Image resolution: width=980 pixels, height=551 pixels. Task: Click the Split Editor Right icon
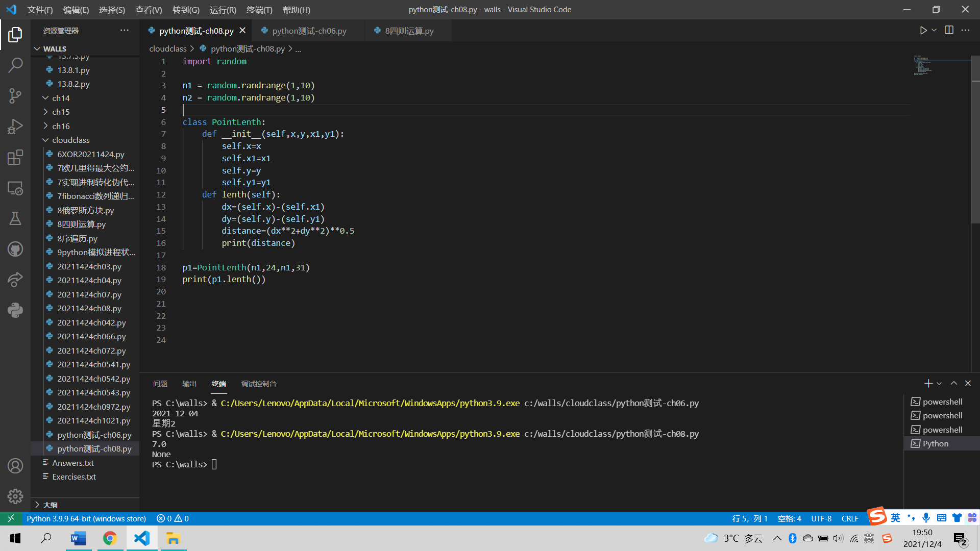click(949, 31)
